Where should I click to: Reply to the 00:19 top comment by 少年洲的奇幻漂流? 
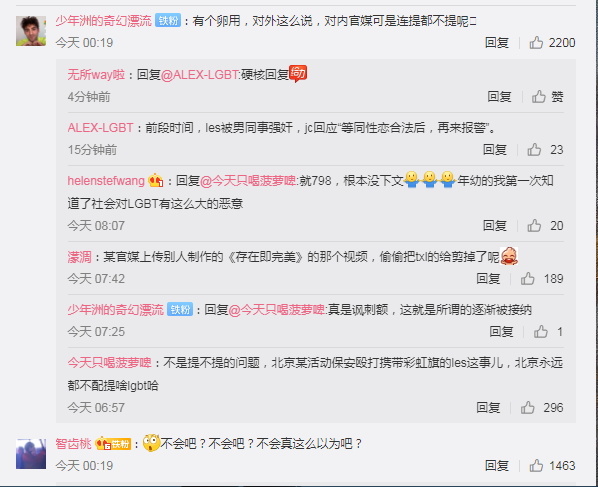(497, 42)
